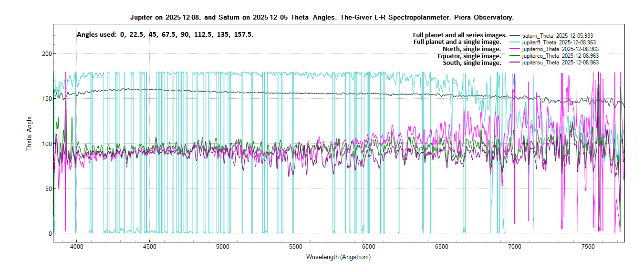Click the "Full planet and all series images." label
The width and height of the screenshot is (644, 272).
459,35
